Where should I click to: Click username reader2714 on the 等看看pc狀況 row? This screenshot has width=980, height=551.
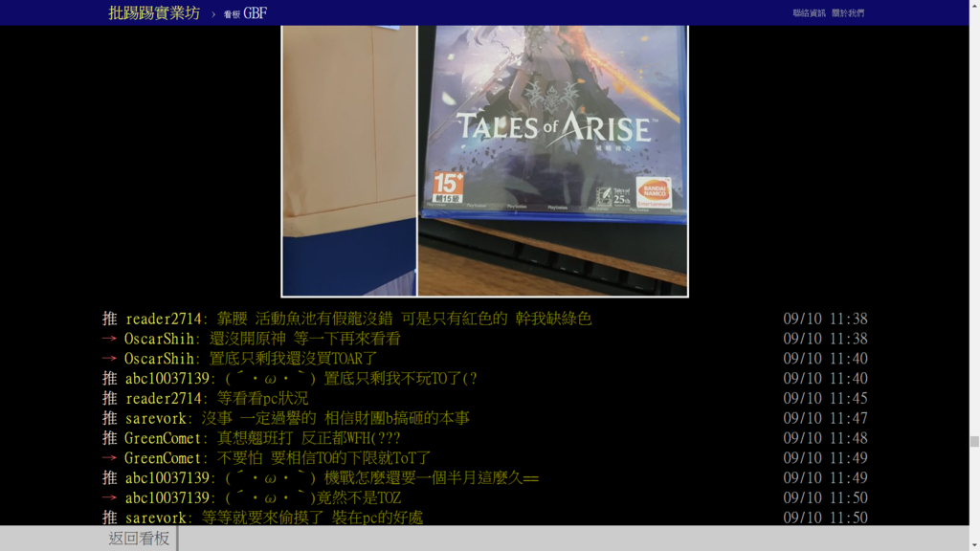click(x=164, y=399)
